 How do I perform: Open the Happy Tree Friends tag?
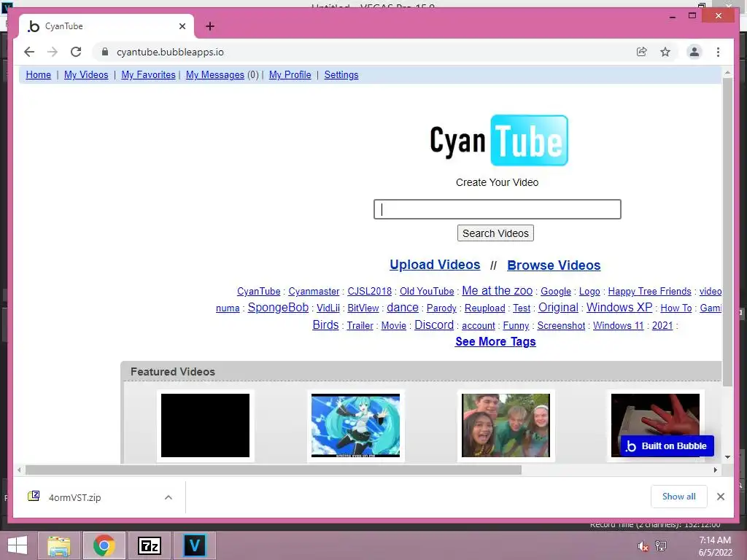pyautogui.click(x=649, y=291)
